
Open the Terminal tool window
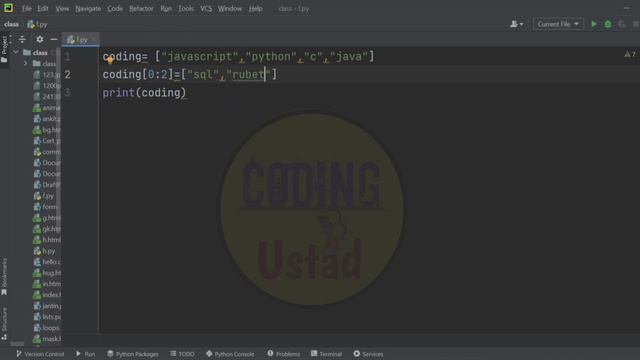tap(326, 354)
